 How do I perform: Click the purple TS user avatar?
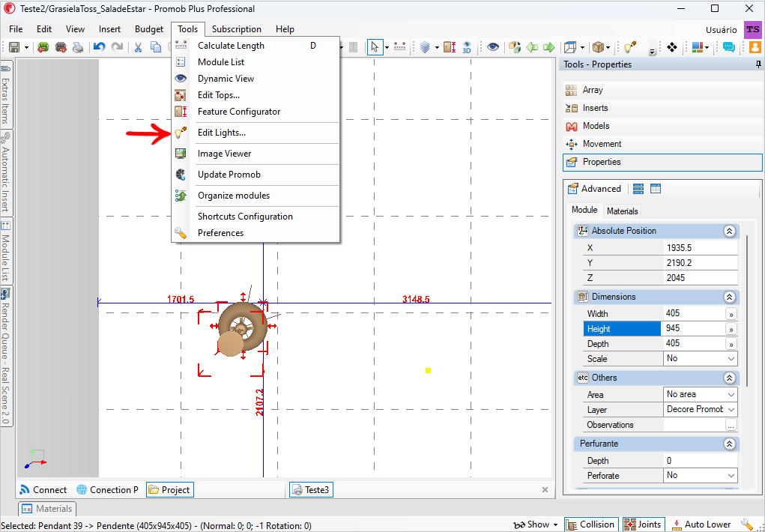click(x=753, y=29)
